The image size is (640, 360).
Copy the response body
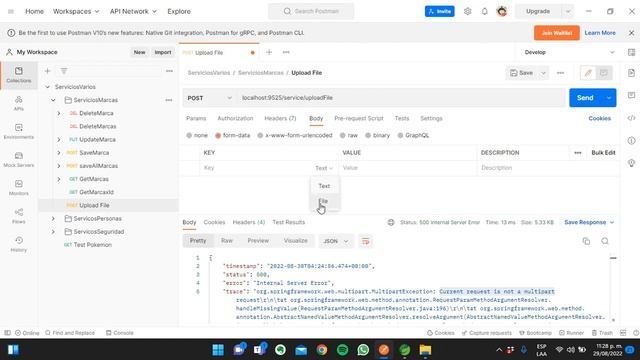[587, 241]
